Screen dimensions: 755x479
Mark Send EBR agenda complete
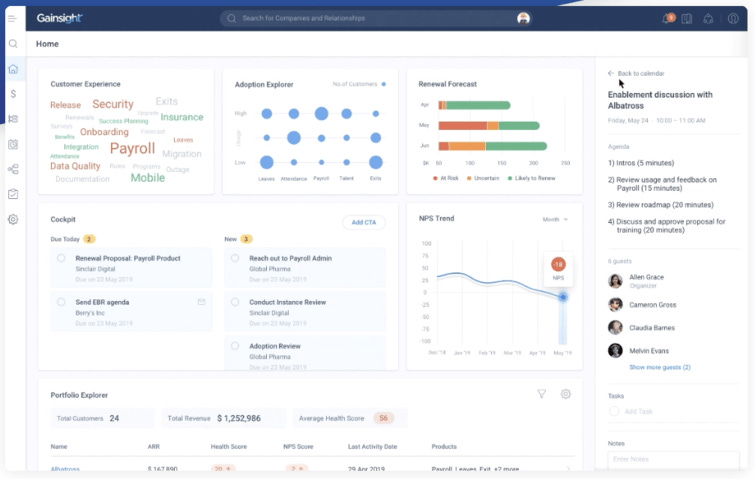(61, 302)
